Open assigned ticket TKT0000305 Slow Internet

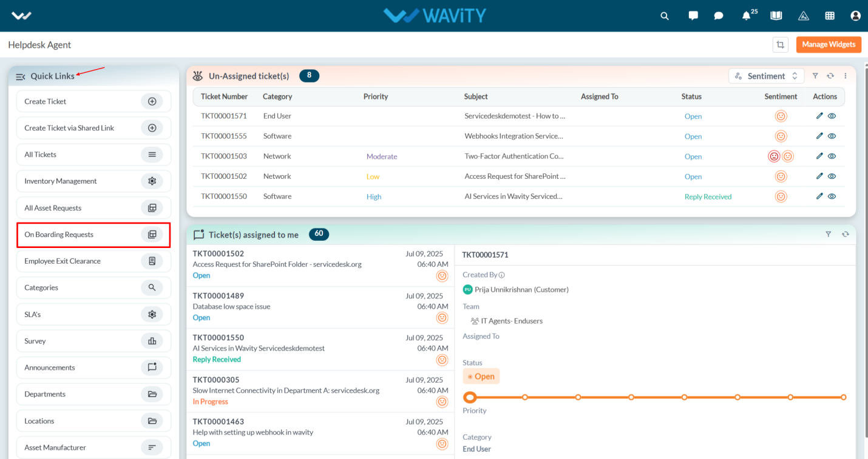coord(320,392)
